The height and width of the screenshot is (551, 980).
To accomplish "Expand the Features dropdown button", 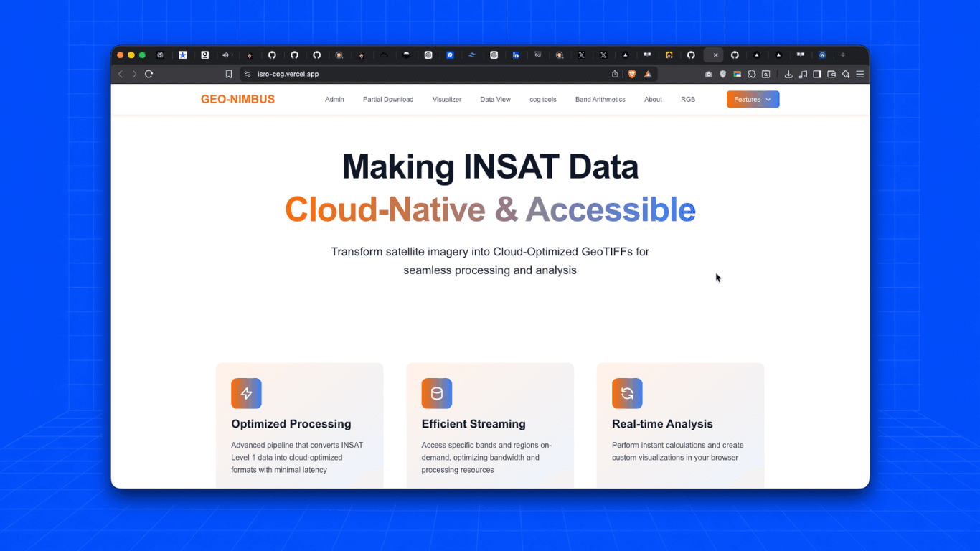I will (753, 100).
